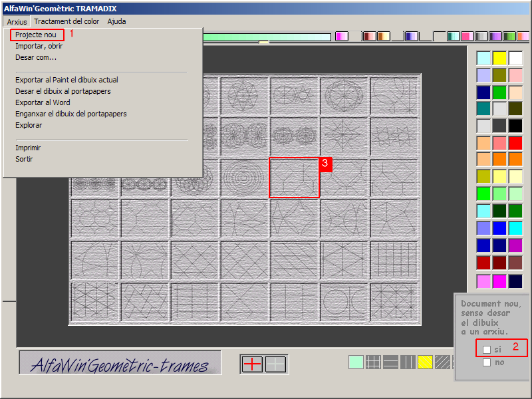This screenshot has width=532, height=399.
Task: Click the red cross button
Action: point(252,364)
